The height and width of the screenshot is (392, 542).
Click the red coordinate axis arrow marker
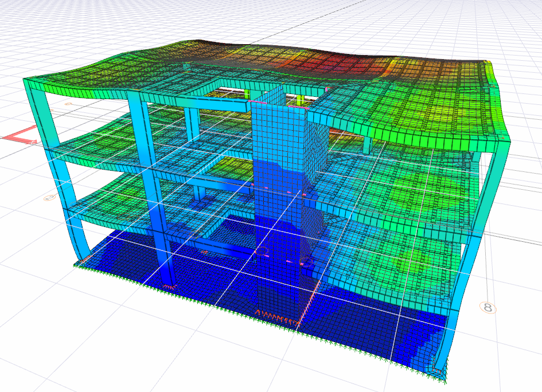[20, 135]
